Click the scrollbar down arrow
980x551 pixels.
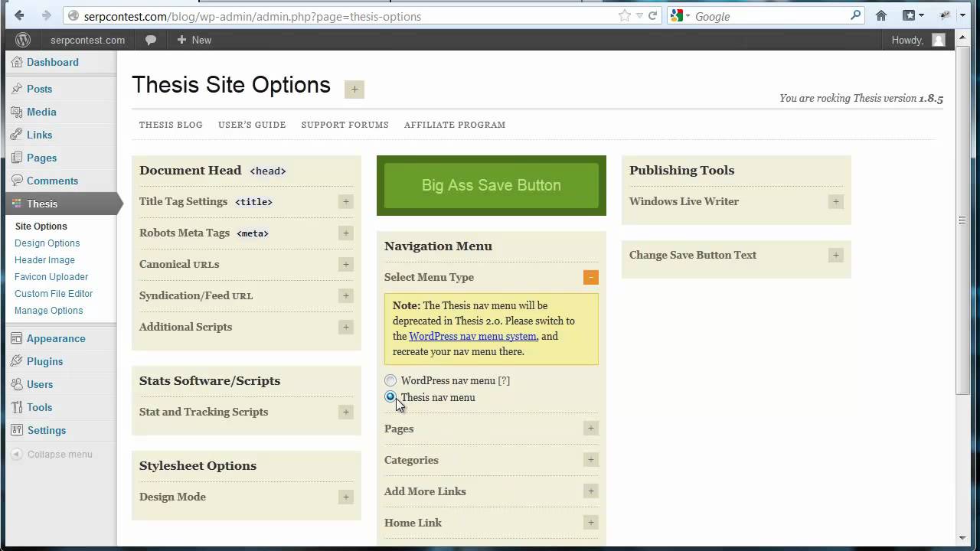pyautogui.click(x=962, y=539)
